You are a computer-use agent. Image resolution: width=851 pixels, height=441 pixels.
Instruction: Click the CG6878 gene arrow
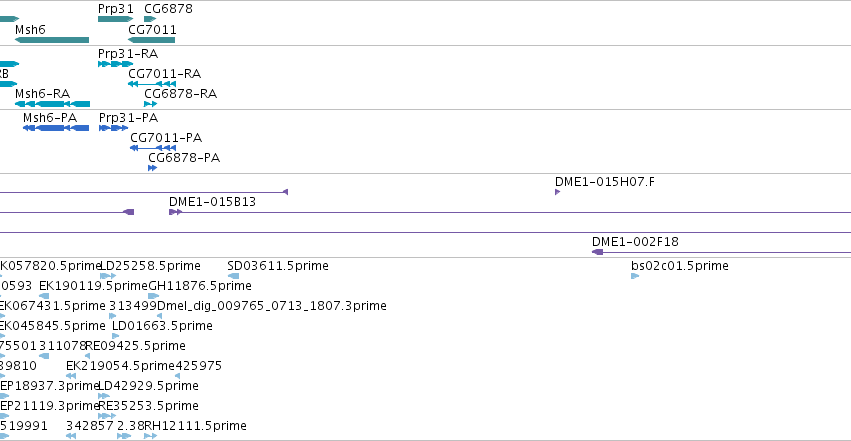click(150, 19)
